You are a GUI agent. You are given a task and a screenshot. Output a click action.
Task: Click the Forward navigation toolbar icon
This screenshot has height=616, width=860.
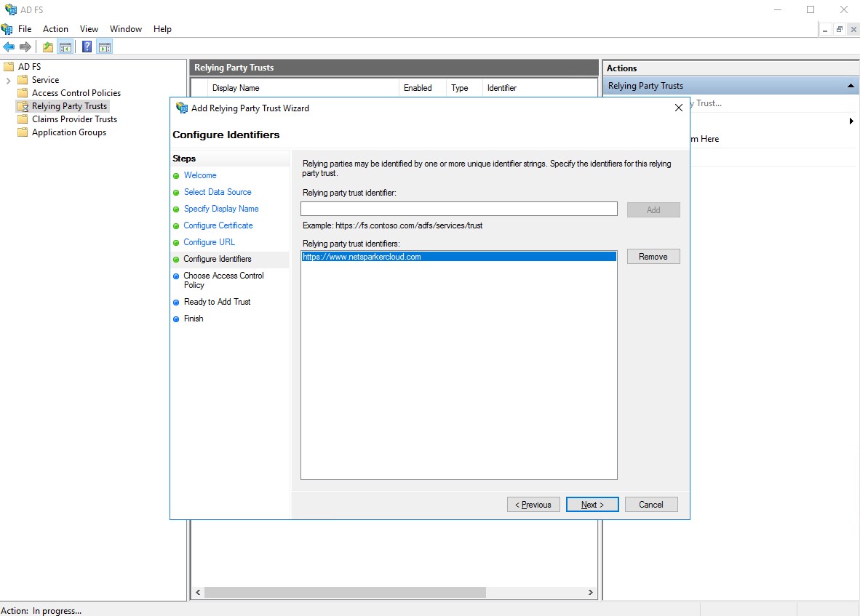24,46
